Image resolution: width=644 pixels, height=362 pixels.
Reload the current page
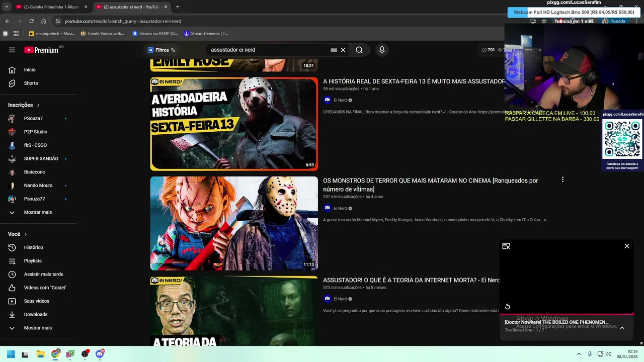click(31, 21)
